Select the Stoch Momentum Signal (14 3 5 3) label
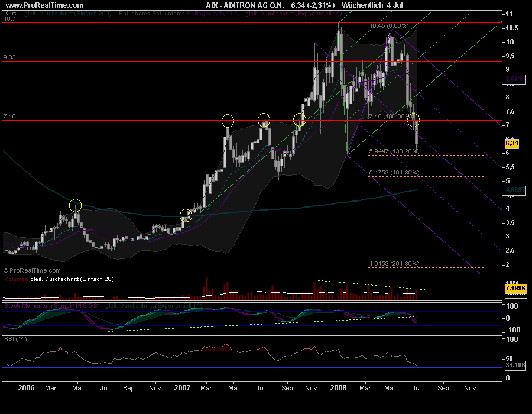The width and height of the screenshot is (532, 414). (52, 306)
